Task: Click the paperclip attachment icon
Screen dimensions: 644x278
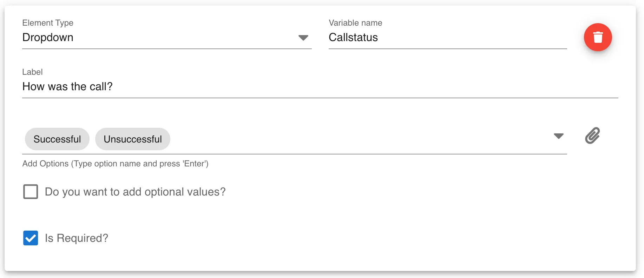Action: click(x=592, y=135)
